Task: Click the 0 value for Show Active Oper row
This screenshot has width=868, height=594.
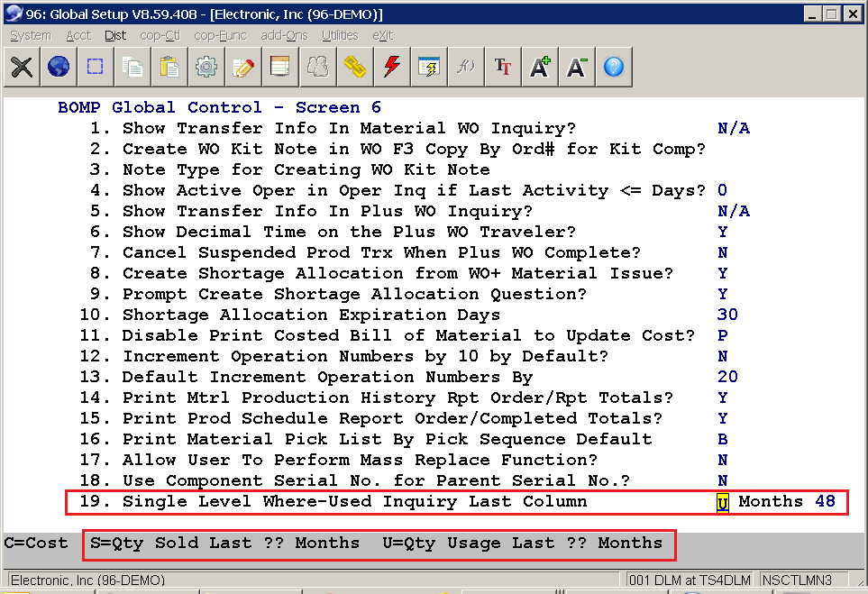Action: [x=722, y=190]
